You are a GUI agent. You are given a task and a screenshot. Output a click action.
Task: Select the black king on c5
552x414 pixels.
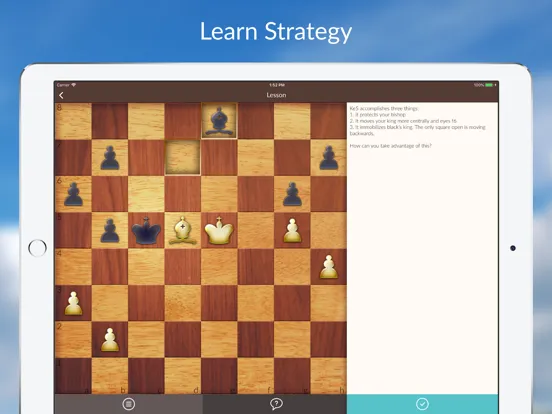pyautogui.click(x=146, y=231)
